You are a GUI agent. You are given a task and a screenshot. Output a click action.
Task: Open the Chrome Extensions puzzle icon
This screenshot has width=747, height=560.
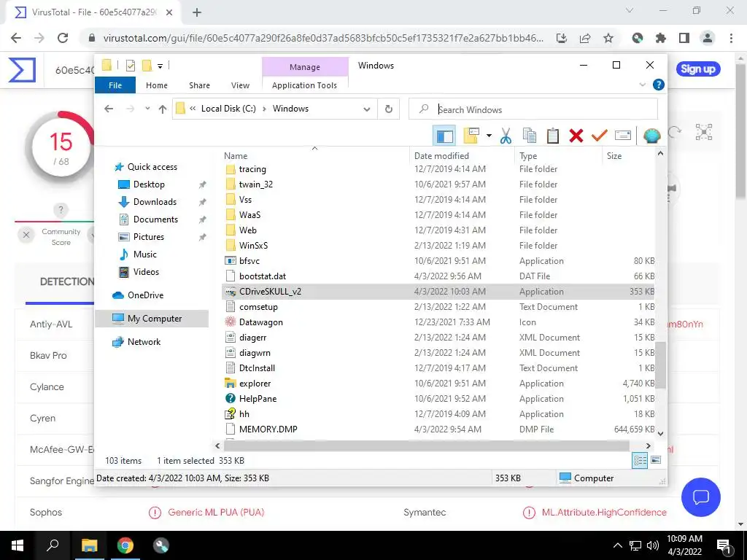[661, 38]
